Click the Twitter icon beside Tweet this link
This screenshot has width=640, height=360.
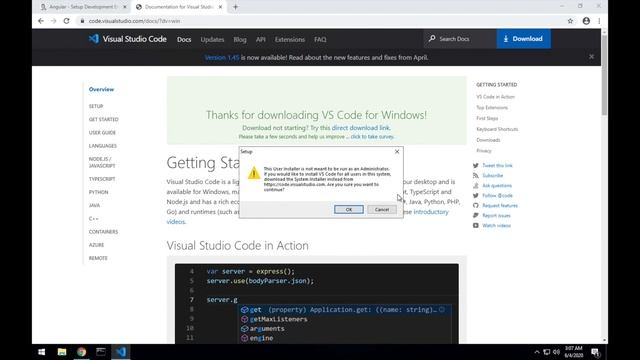pyautogui.click(x=476, y=166)
